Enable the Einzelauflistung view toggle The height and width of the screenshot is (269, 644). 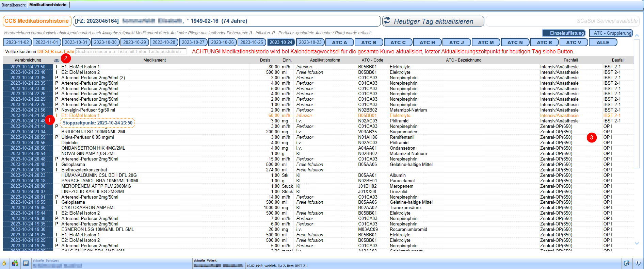(564, 33)
